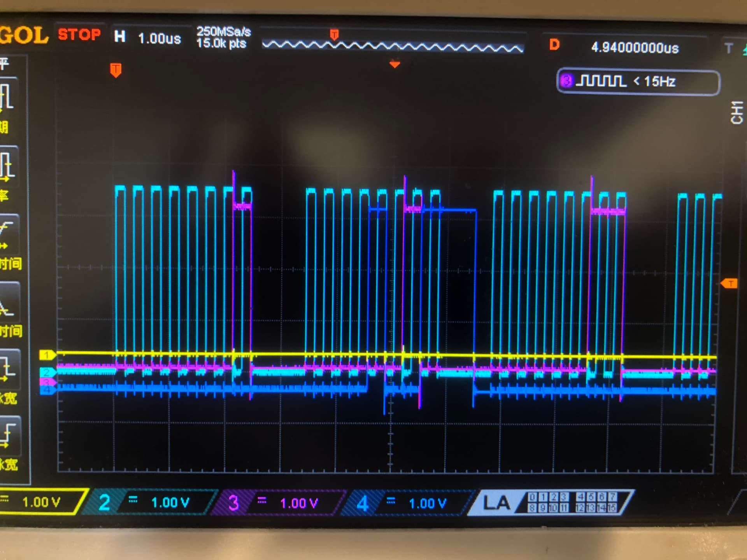This screenshot has height=560, width=747.
Task: Click the orange trigger marker on the memory bar
Action: click(x=334, y=34)
